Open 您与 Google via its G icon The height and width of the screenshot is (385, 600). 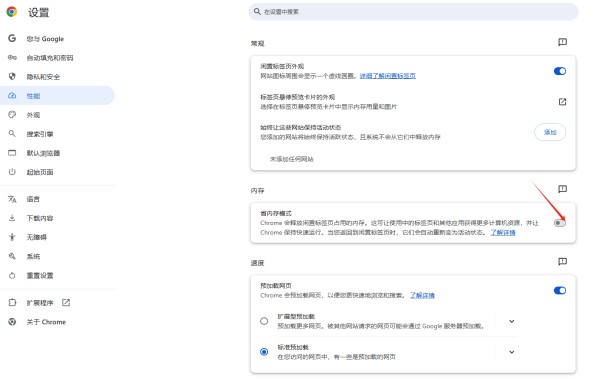12,38
